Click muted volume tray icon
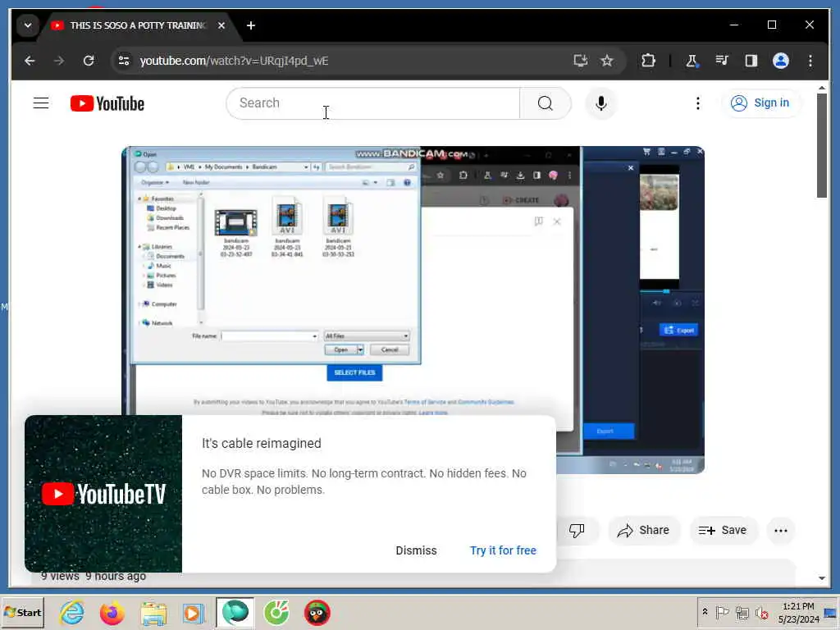 [x=761, y=612]
